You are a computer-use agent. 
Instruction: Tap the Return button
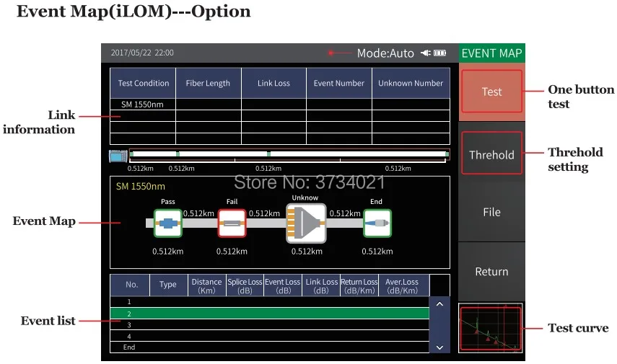point(491,272)
